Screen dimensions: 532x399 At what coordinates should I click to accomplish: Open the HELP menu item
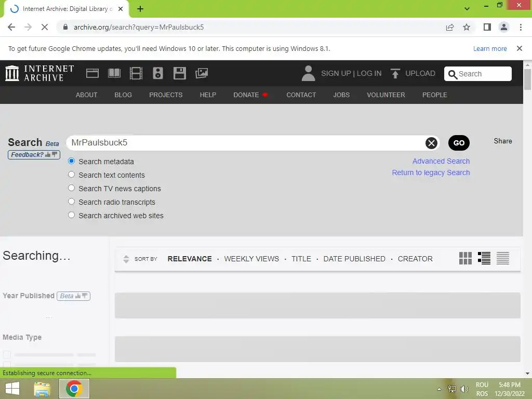coord(208,95)
